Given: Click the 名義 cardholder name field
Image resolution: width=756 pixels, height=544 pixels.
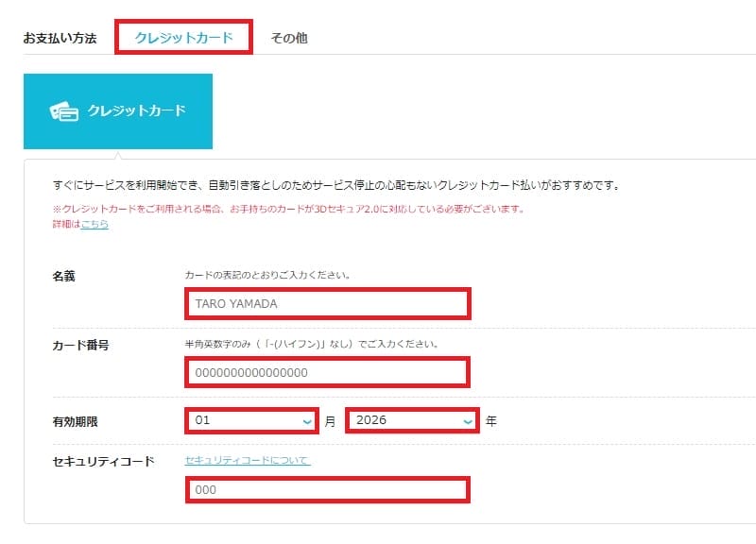Looking at the screenshot, I should [x=327, y=304].
